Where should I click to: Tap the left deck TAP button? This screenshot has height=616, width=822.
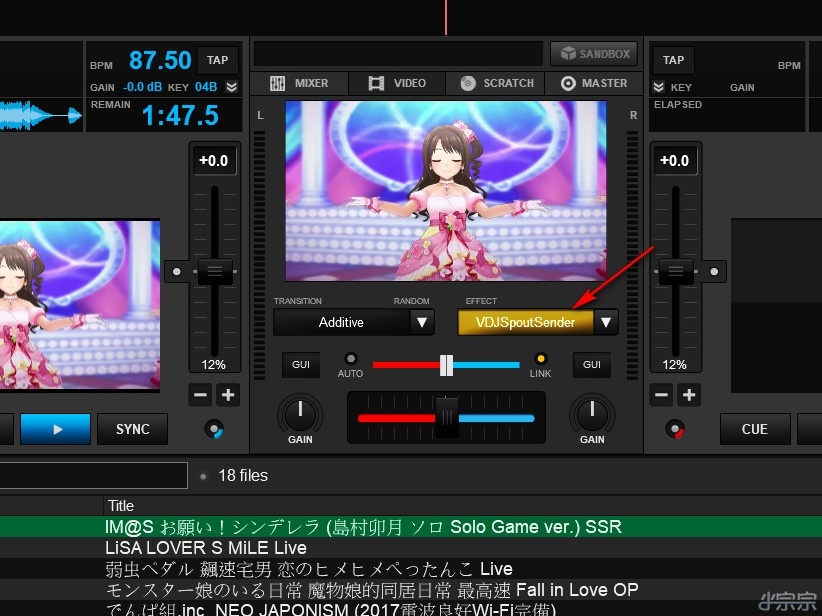pos(218,59)
